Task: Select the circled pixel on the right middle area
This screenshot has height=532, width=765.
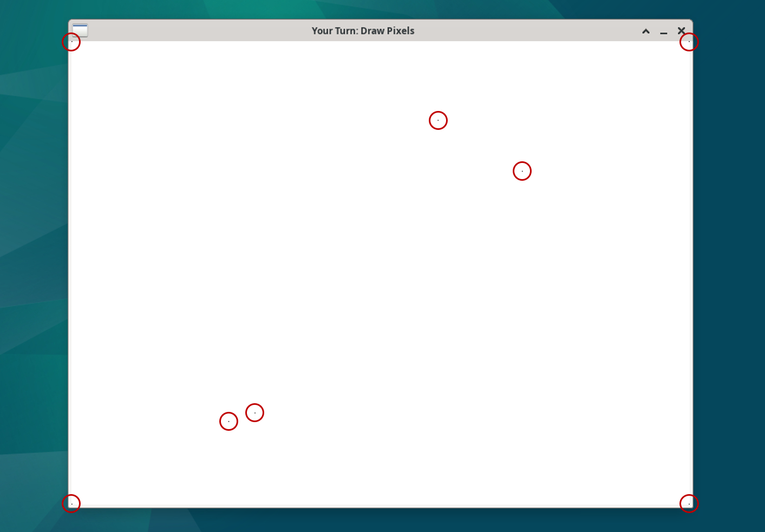Action: [x=522, y=171]
